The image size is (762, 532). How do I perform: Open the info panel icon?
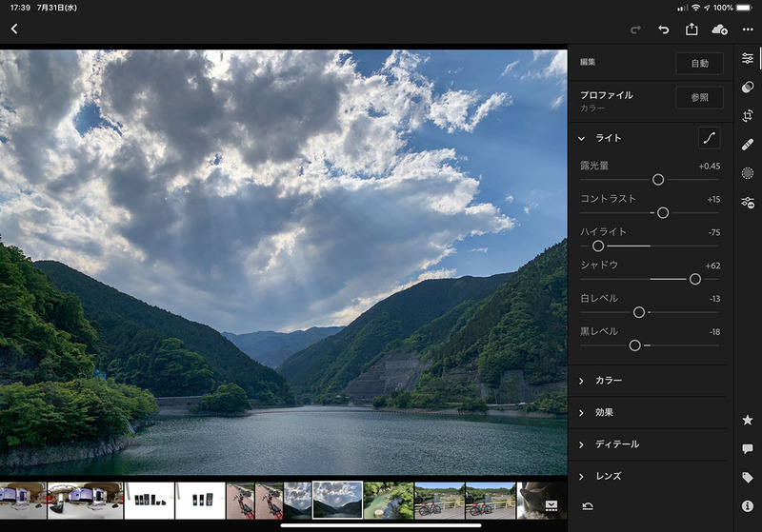click(x=748, y=506)
